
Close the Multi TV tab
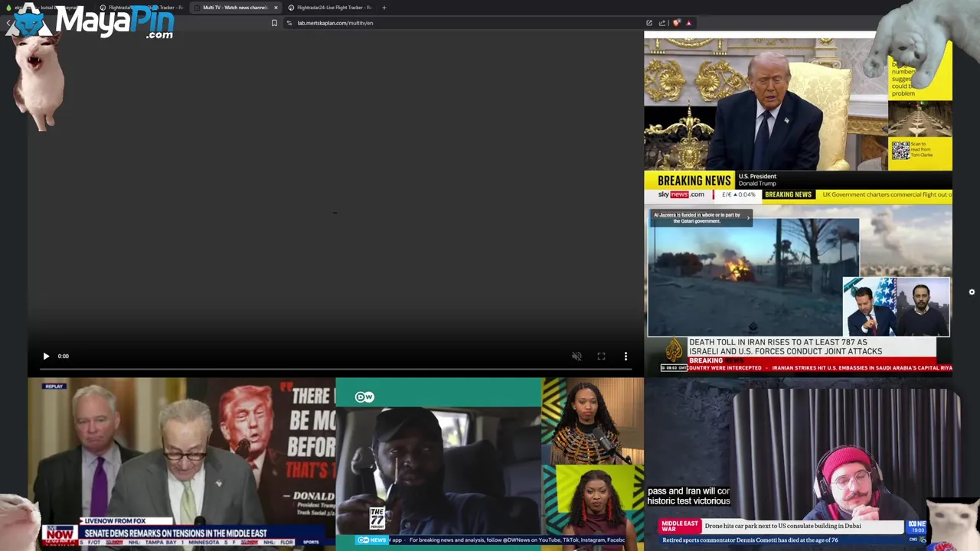276,8
